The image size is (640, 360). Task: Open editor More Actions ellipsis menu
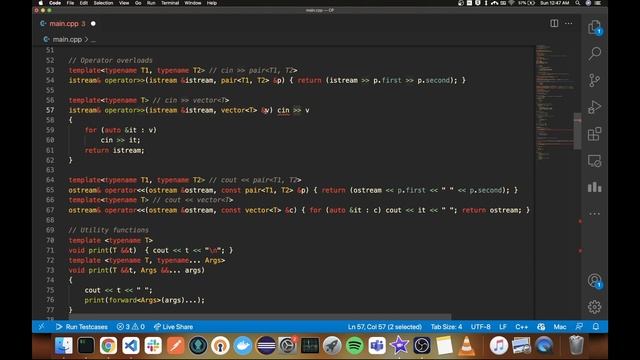point(569,23)
